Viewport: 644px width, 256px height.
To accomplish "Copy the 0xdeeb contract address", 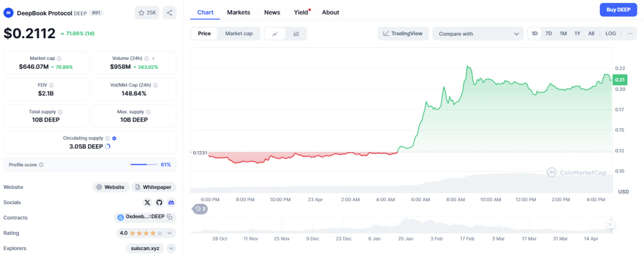I will click(x=170, y=217).
